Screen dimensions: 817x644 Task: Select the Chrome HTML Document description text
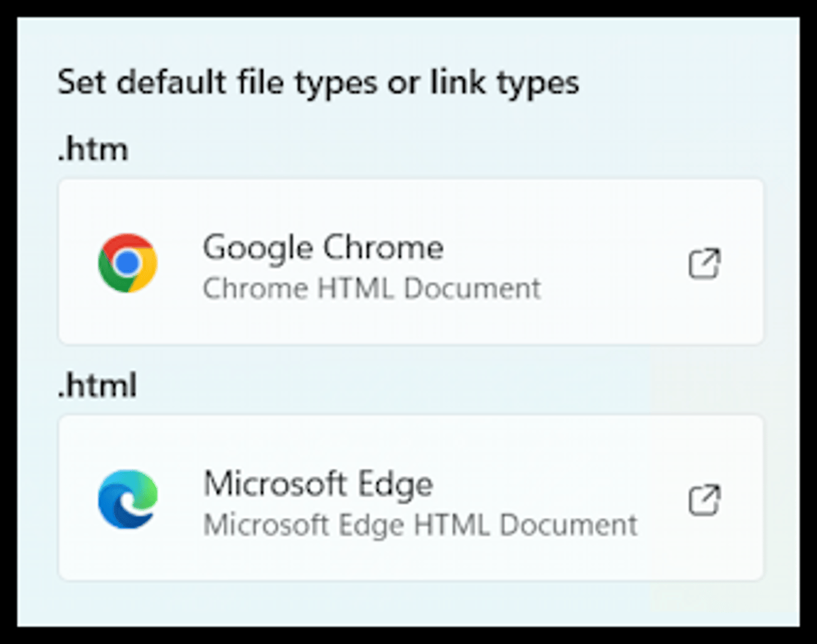point(371,288)
